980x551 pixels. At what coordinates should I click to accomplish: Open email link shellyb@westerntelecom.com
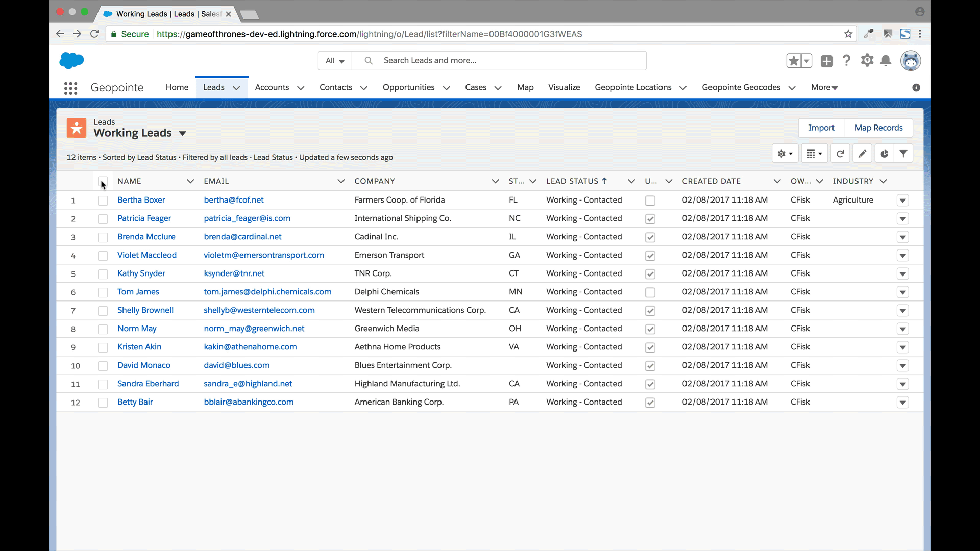pos(259,310)
